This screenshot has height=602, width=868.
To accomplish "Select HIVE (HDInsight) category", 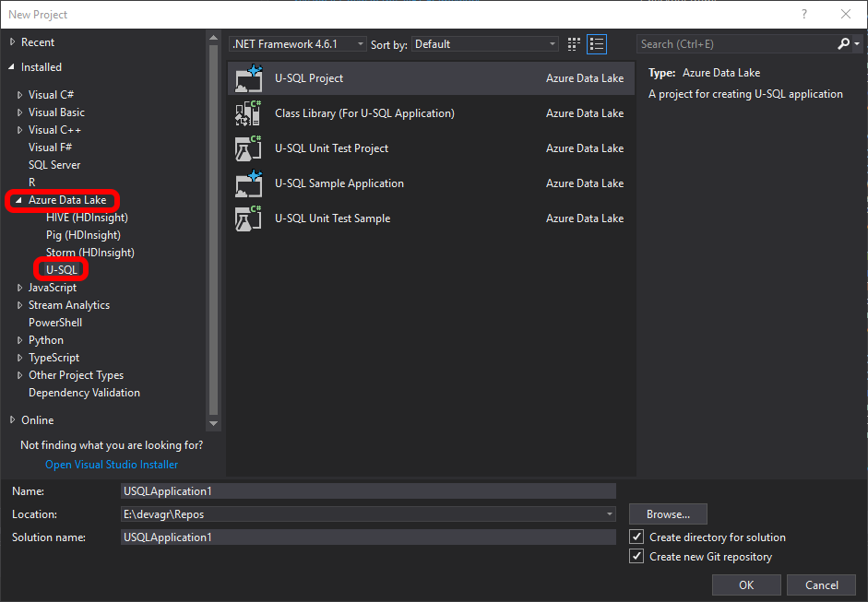I will 87,218.
